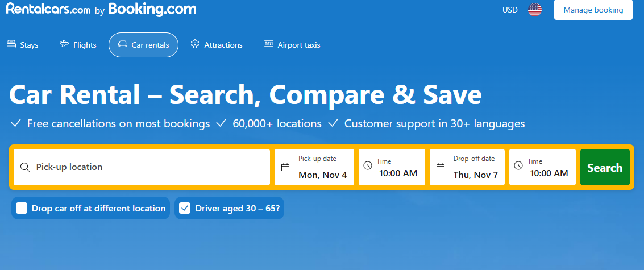Image resolution: width=644 pixels, height=270 pixels.
Task: Click the Flights airplane icon
Action: click(64, 44)
